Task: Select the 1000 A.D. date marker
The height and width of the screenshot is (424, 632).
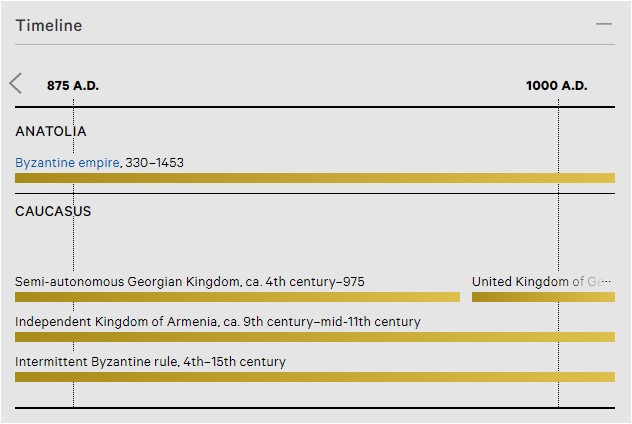Action: pos(557,85)
